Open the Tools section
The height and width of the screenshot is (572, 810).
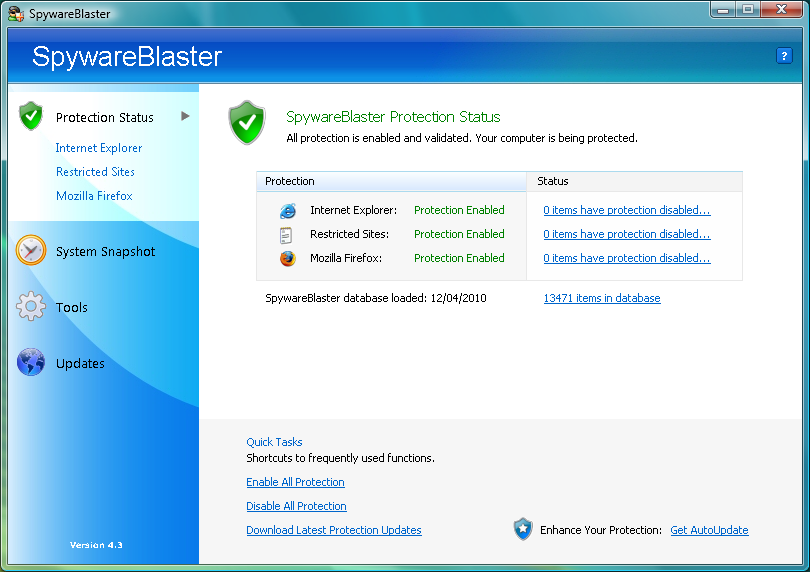tap(72, 307)
